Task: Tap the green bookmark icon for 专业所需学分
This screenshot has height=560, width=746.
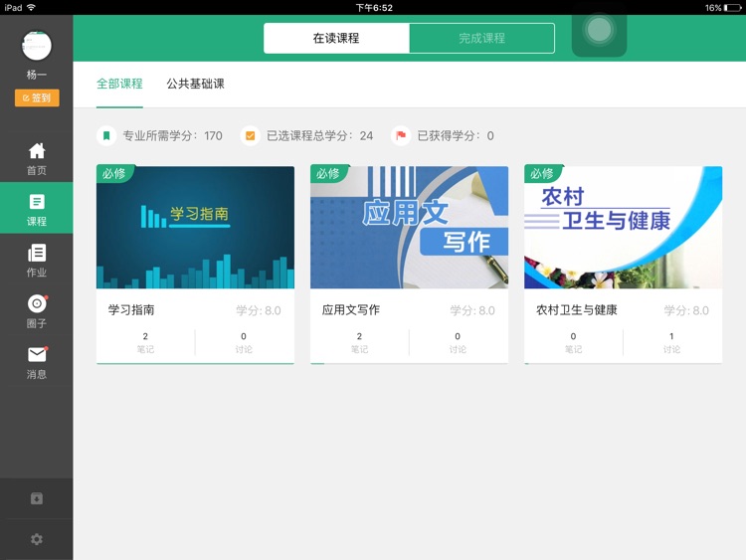Action: tap(106, 135)
